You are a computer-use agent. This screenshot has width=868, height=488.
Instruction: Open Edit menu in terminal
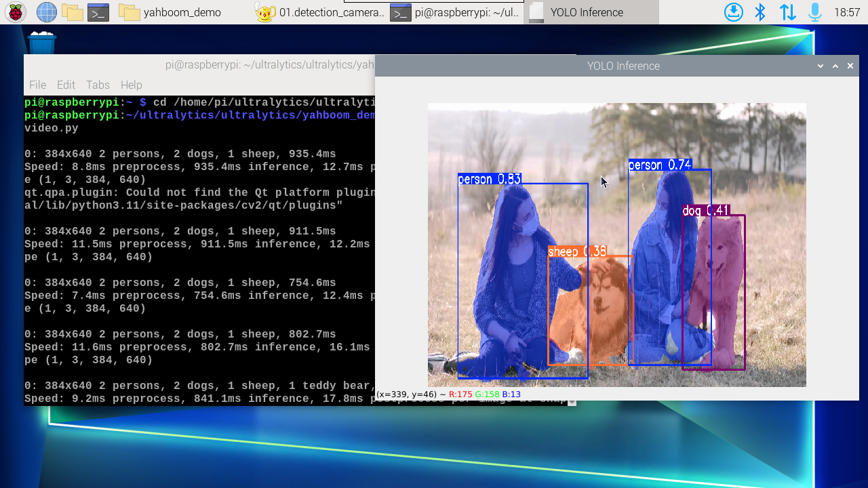pyautogui.click(x=66, y=85)
